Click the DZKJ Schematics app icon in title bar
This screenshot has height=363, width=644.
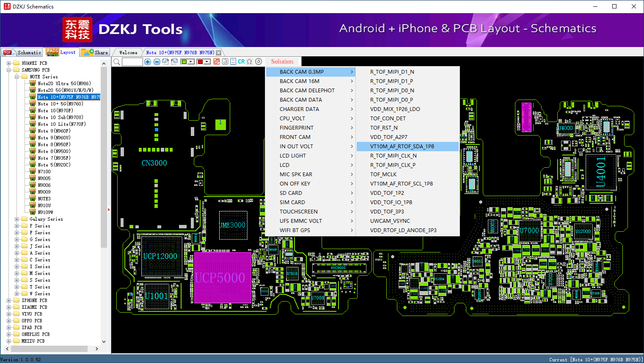pos(7,6)
